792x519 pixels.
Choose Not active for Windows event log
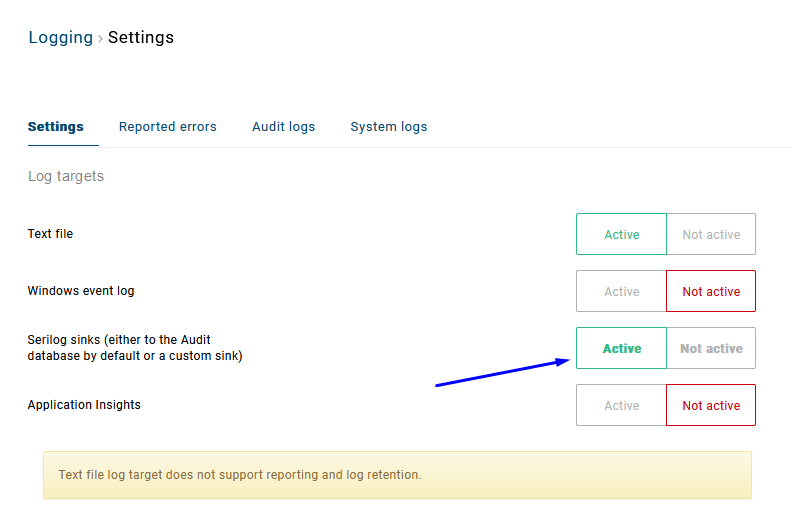click(711, 291)
